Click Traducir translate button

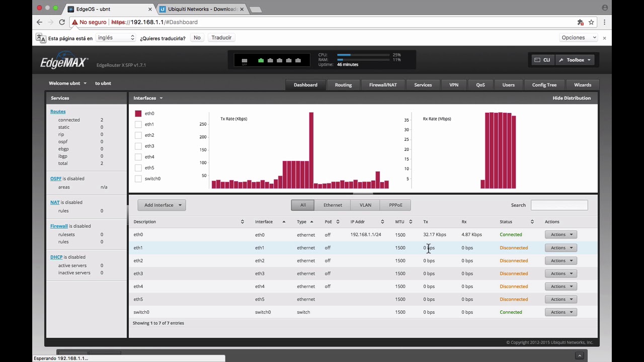(221, 38)
